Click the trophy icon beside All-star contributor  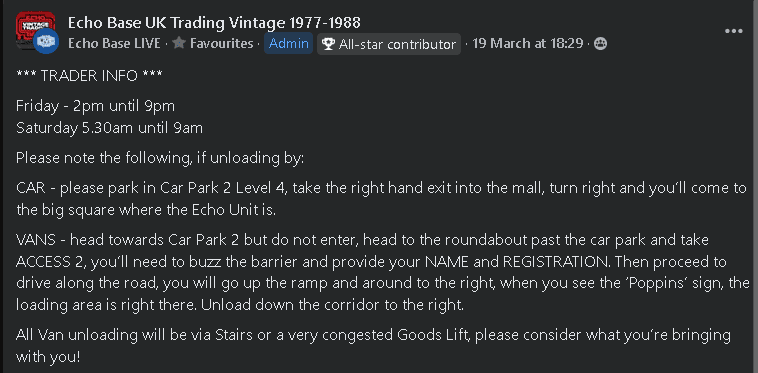click(x=328, y=44)
